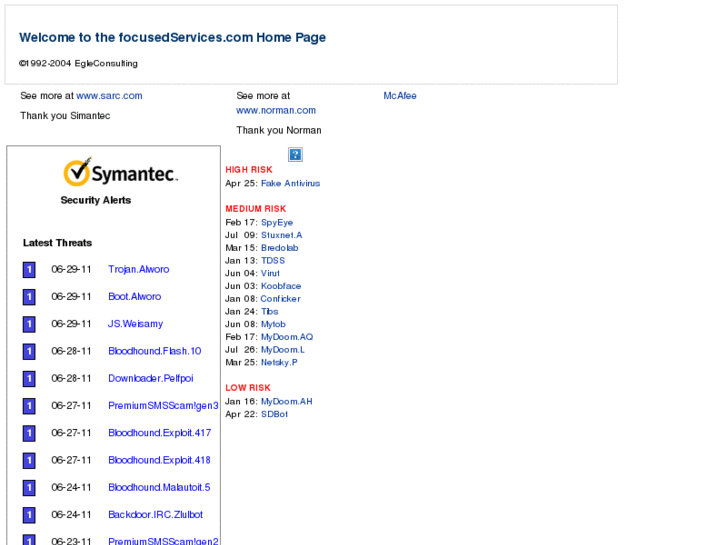Click severity icon beside Bloodhound.Flash.10
This screenshot has height=545, width=727.
29,352
